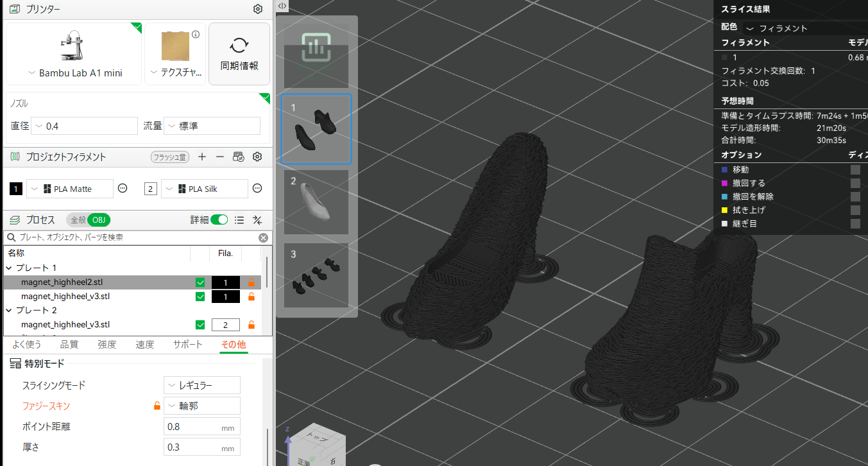Click the 同期情報 sync button
The width and height of the screenshot is (868, 466).
pyautogui.click(x=239, y=54)
